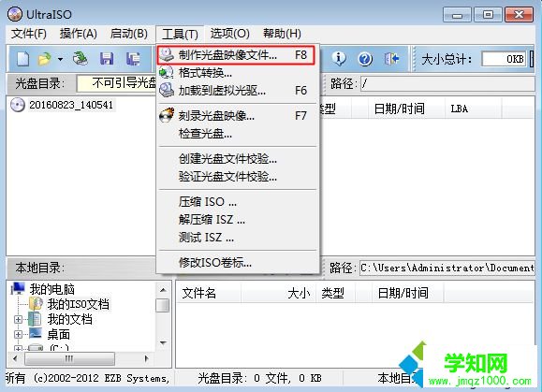Click the upper 路径 field showing /
542x392 pixels.
click(x=447, y=83)
